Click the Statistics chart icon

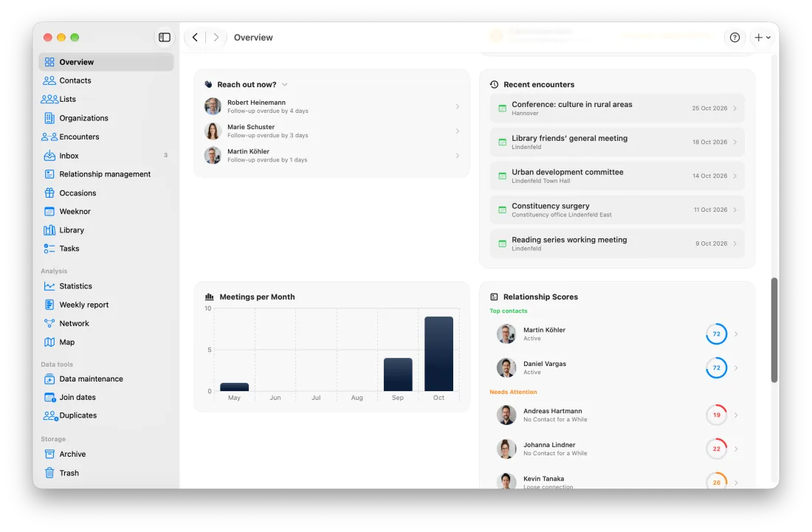49,286
